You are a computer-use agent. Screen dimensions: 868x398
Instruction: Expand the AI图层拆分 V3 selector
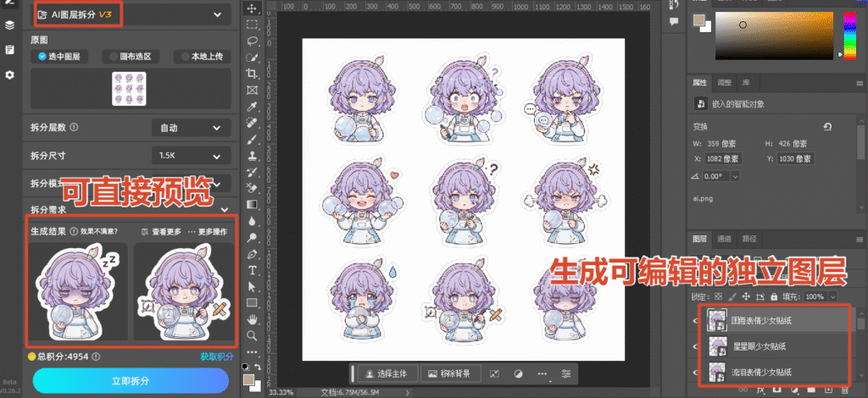[x=131, y=14]
